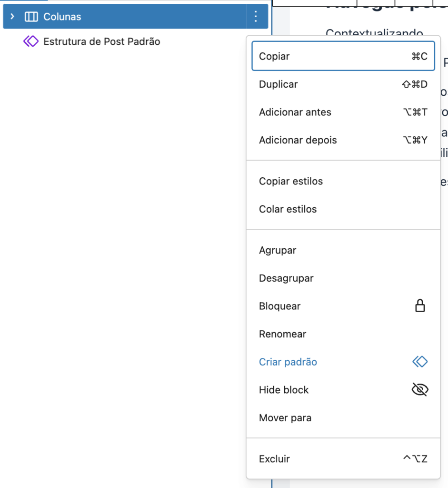Choose Duplicar from the block menu
The width and height of the screenshot is (448, 488).
343,84
